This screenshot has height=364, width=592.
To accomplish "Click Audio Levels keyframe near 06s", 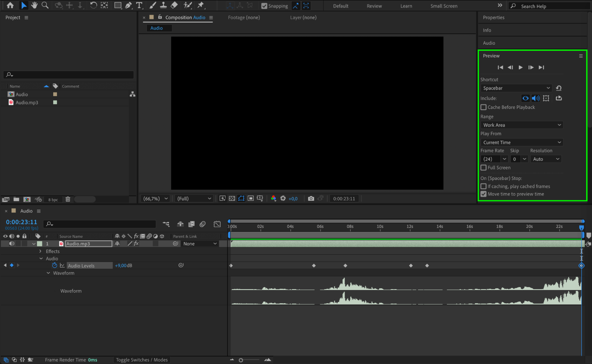I will (x=314, y=266).
